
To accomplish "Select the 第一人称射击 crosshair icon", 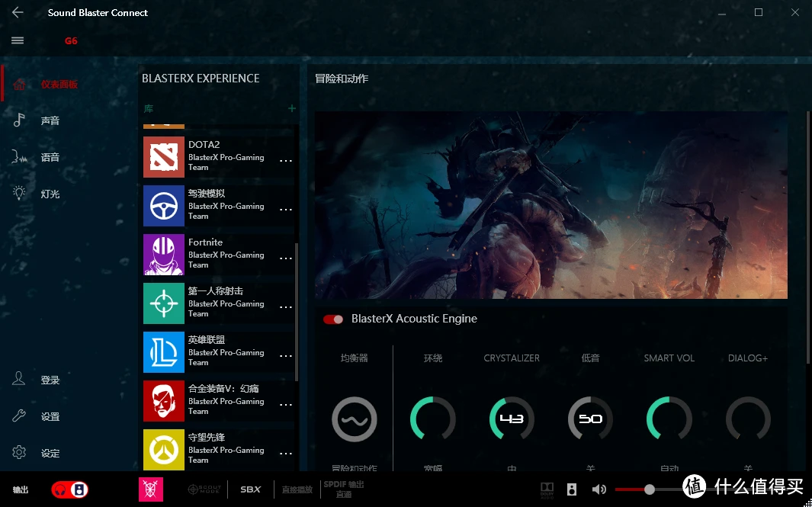I will pos(164,303).
